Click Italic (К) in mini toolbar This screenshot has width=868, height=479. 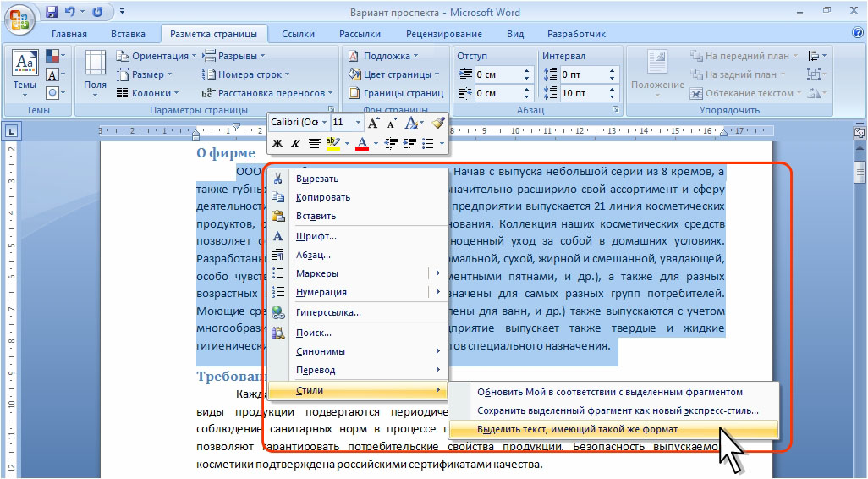pyautogui.click(x=296, y=144)
